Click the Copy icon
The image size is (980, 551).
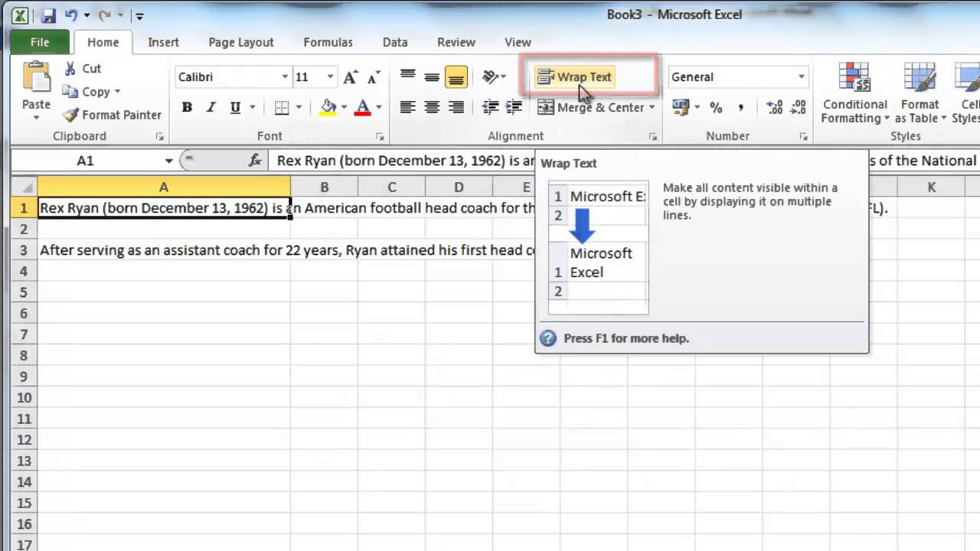70,92
